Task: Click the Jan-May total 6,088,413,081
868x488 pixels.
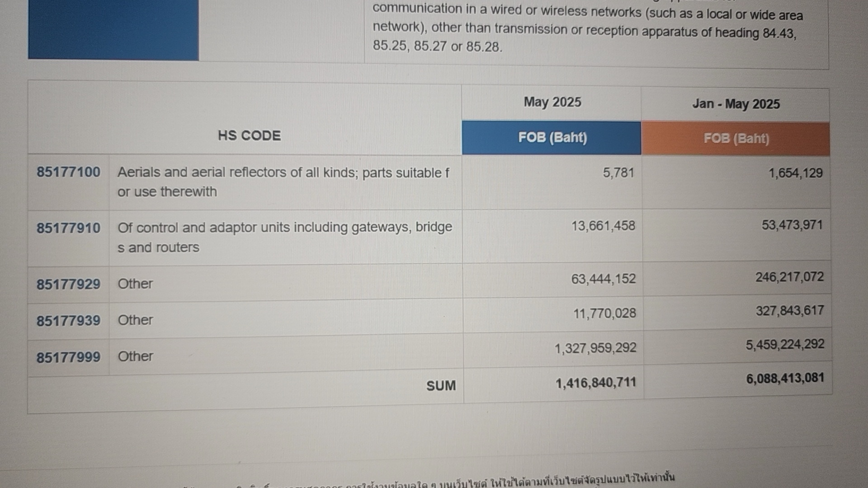Action: (785, 378)
